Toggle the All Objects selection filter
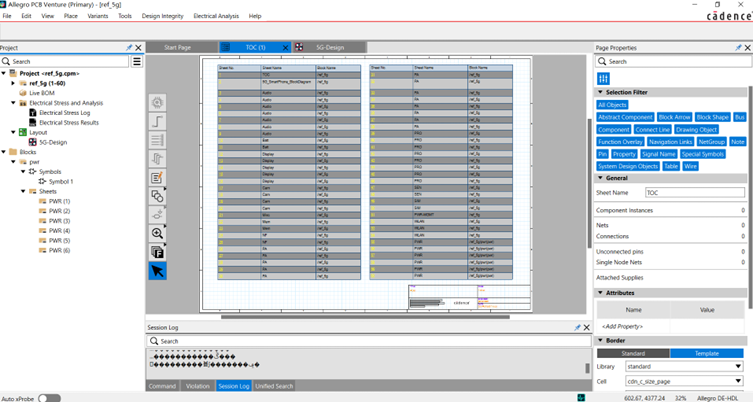This screenshot has height=402, width=753. point(612,105)
